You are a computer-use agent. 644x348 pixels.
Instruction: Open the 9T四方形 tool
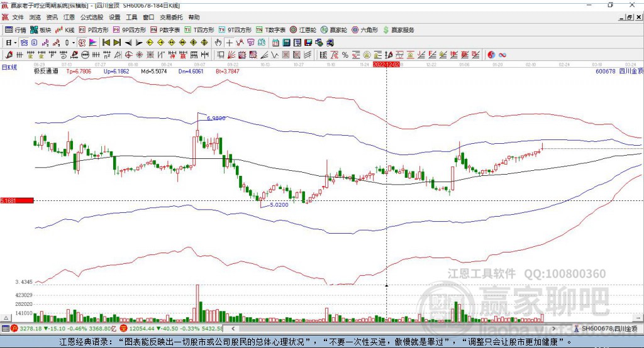(x=235, y=30)
